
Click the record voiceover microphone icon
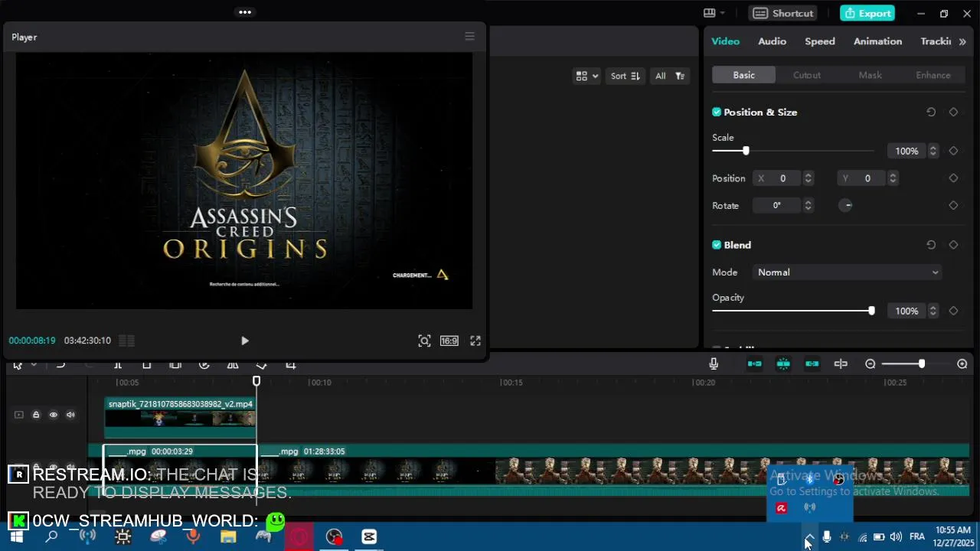click(x=714, y=364)
